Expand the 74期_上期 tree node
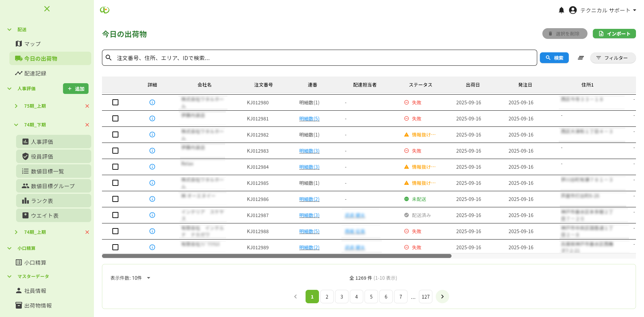This screenshot has height=317, width=644. coord(16,232)
